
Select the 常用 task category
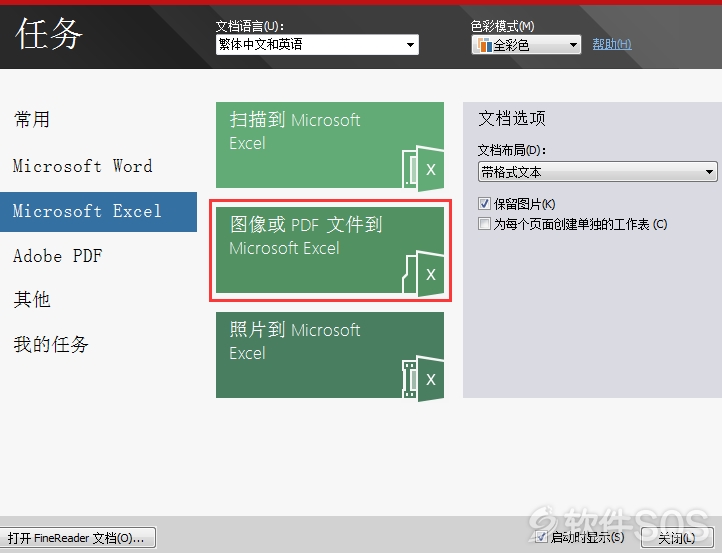[32, 120]
